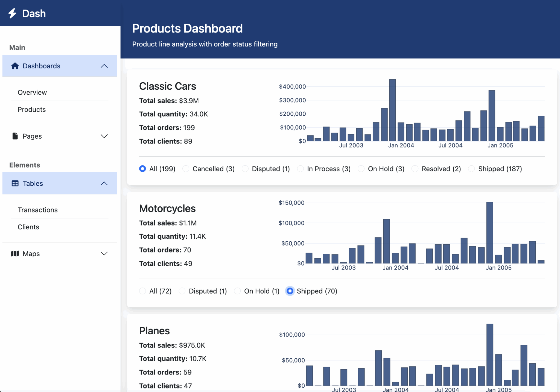The image size is (560, 392).
Task: Expand the Maps section
Action: tap(104, 253)
